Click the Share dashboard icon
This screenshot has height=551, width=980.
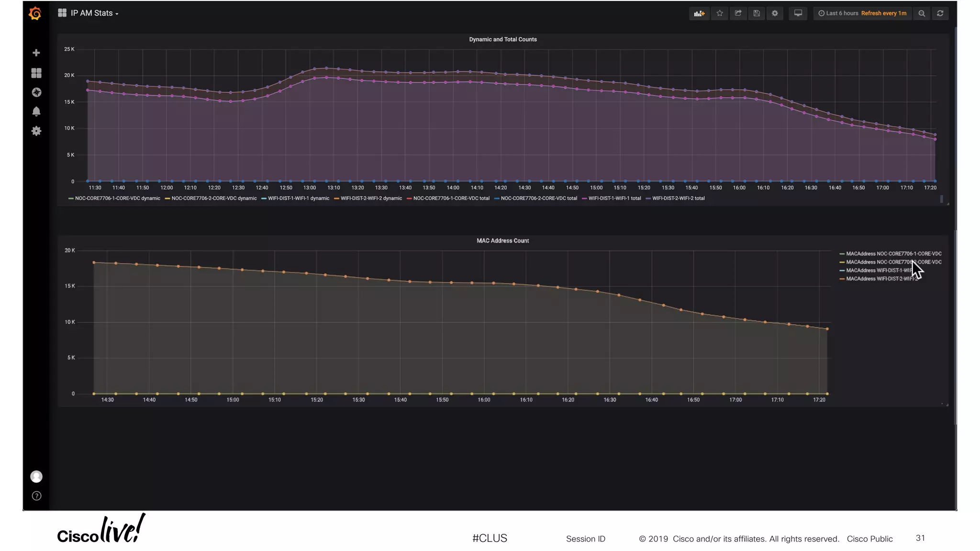(738, 13)
